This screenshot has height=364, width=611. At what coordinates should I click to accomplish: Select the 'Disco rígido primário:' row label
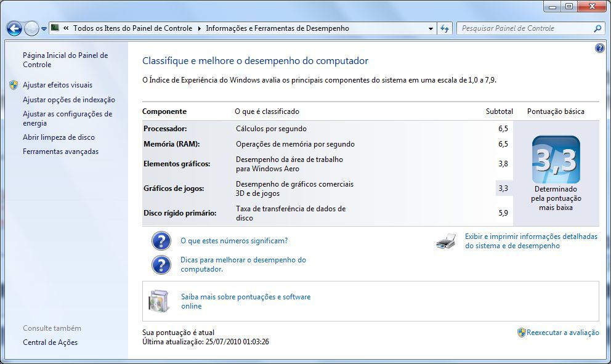(x=180, y=212)
